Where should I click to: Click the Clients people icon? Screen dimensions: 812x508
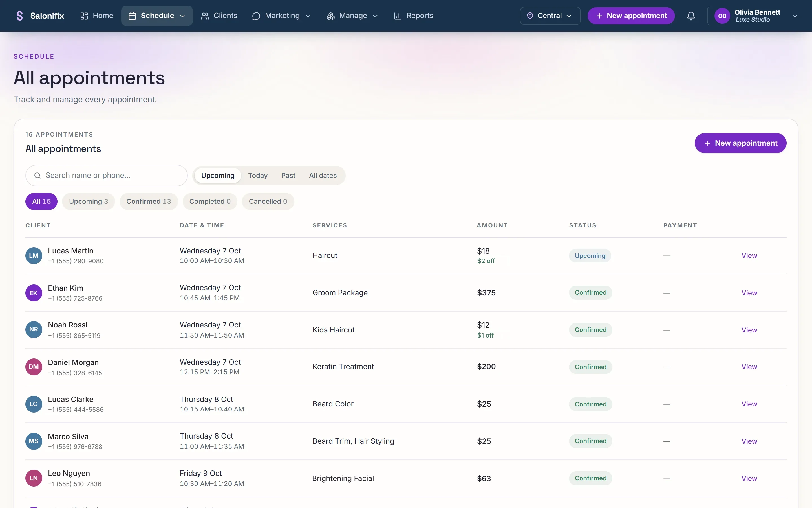click(x=205, y=16)
